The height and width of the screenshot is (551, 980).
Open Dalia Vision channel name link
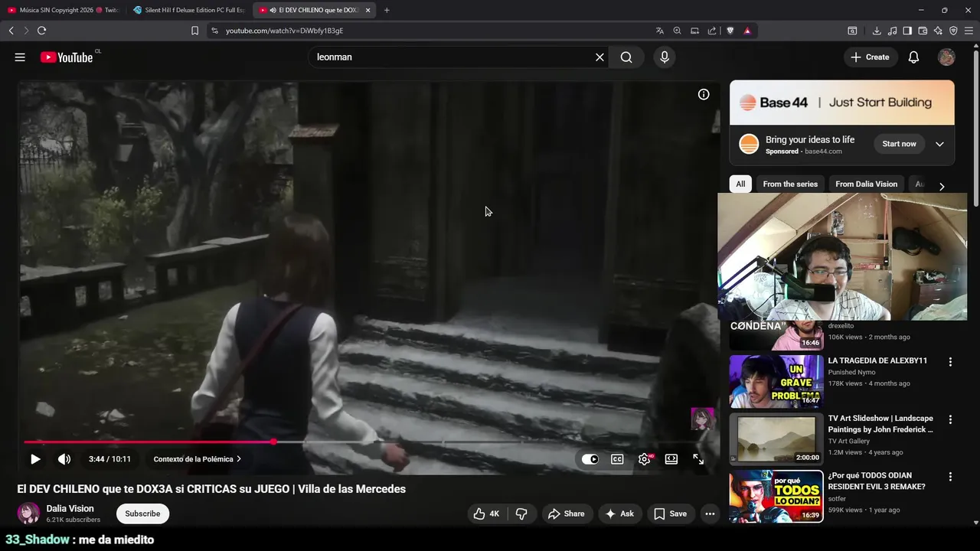coord(70,508)
